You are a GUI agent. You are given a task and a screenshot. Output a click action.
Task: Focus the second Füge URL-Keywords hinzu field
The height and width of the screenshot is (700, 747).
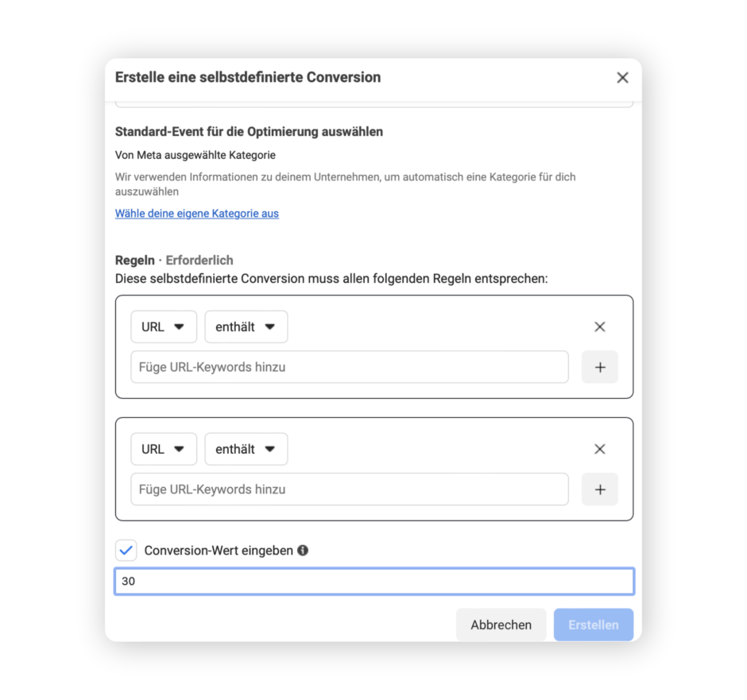(350, 489)
